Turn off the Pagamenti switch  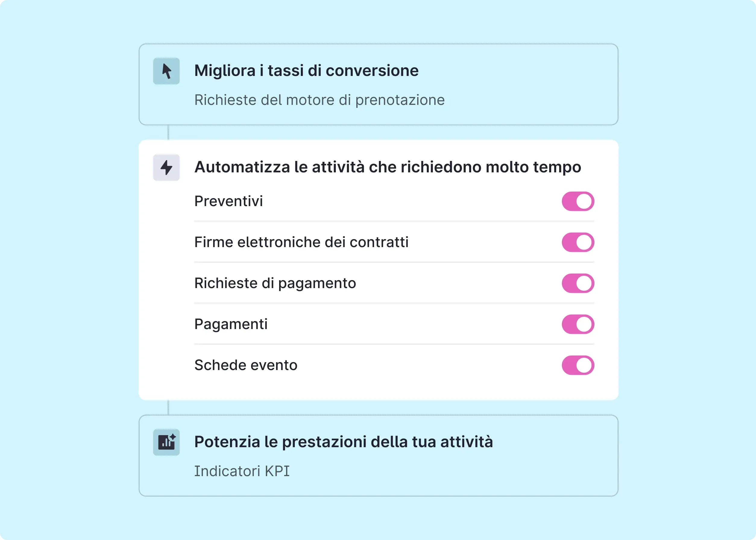(578, 324)
